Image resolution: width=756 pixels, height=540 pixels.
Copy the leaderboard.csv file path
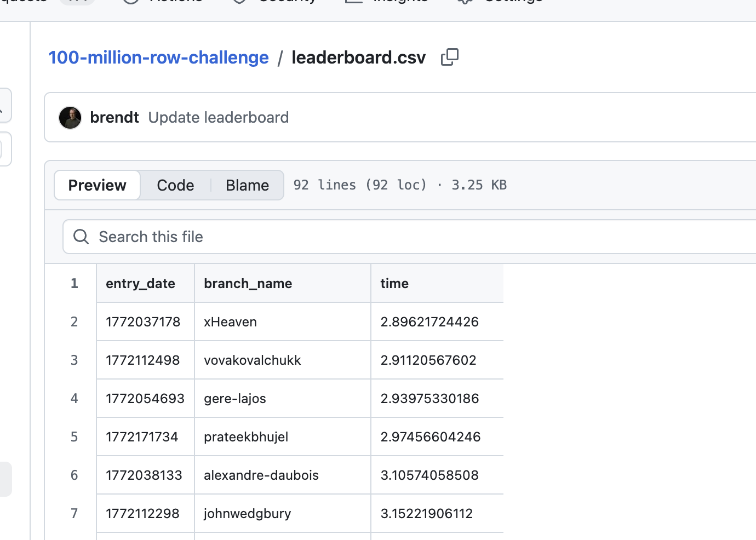(449, 57)
